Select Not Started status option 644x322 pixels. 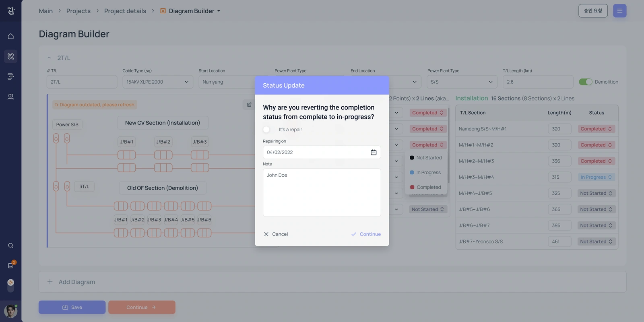coord(426,158)
